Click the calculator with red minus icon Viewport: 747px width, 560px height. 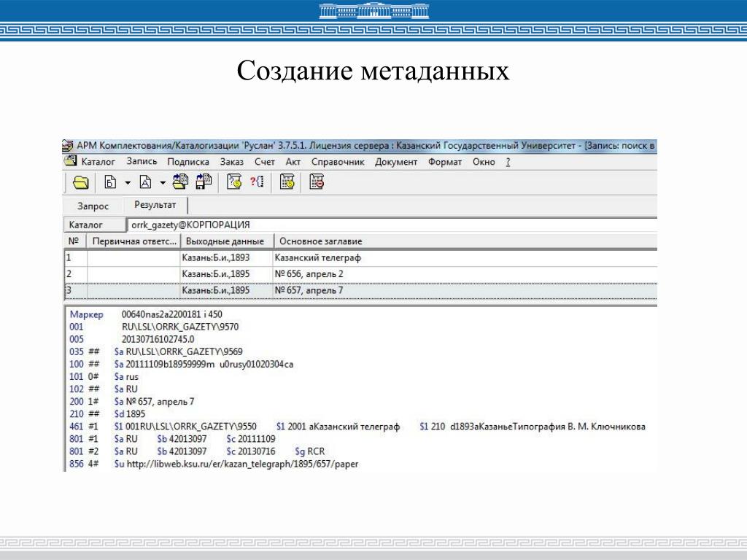point(317,182)
